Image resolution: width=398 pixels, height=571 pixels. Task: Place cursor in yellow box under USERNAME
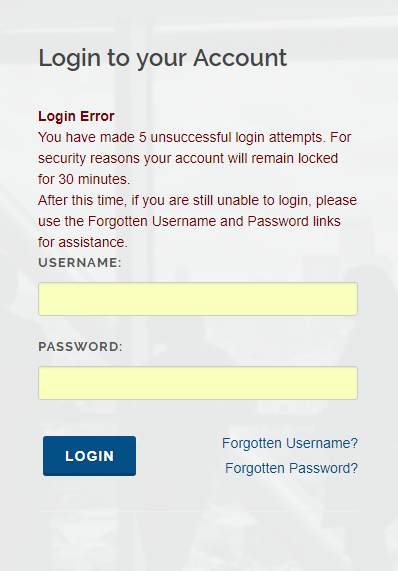coord(198,299)
